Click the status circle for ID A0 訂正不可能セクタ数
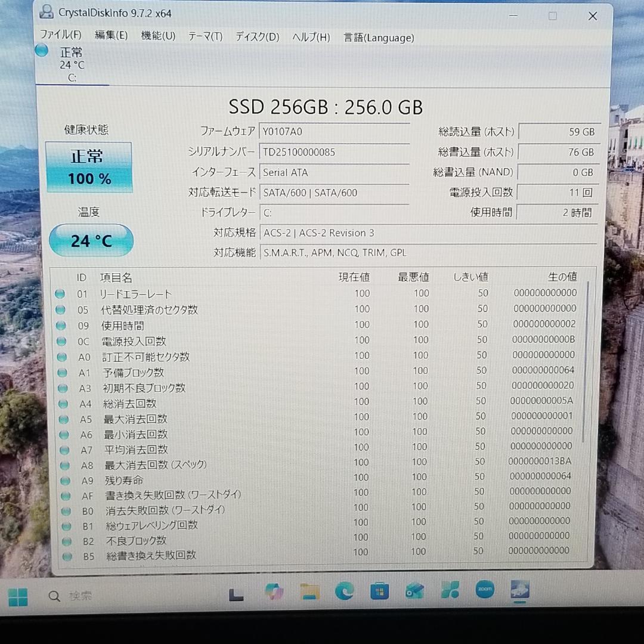 [61, 357]
